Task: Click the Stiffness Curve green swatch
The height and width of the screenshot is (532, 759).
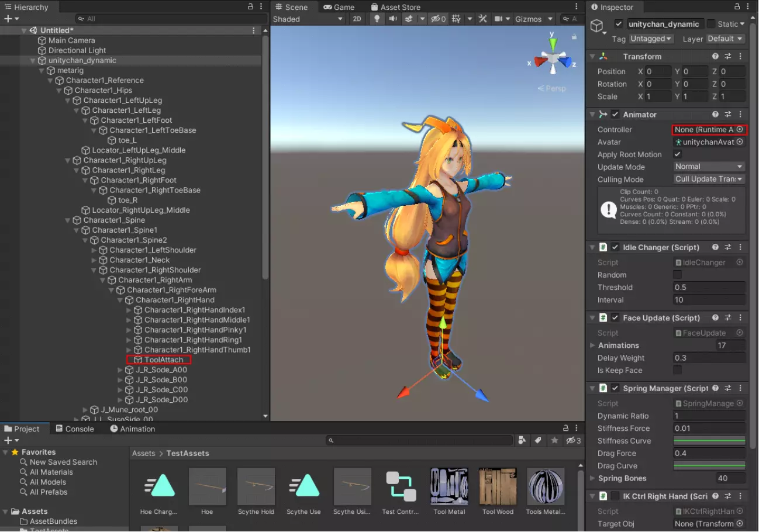Action: coord(709,441)
